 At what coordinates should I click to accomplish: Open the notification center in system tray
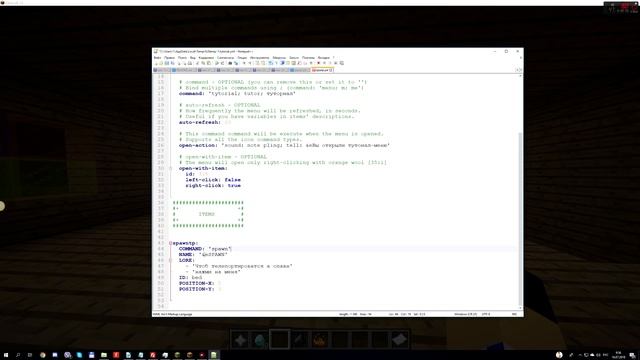coord(632,355)
